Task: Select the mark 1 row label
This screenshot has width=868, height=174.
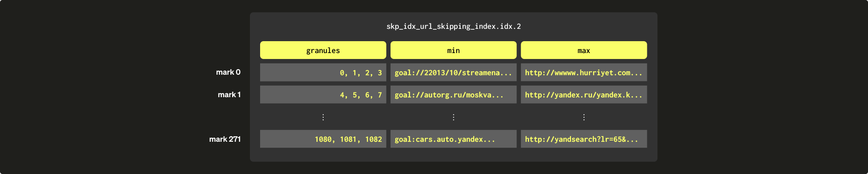Action: (x=229, y=95)
